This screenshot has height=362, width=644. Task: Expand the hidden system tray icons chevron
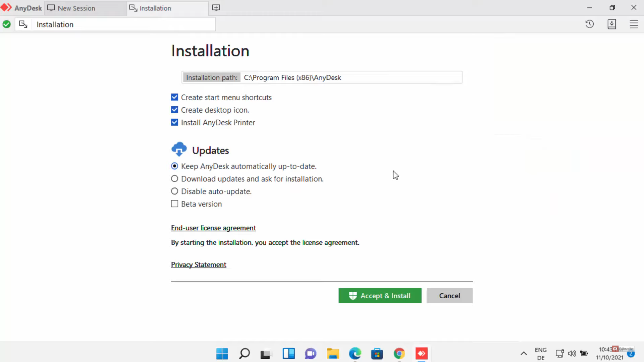[523, 353]
